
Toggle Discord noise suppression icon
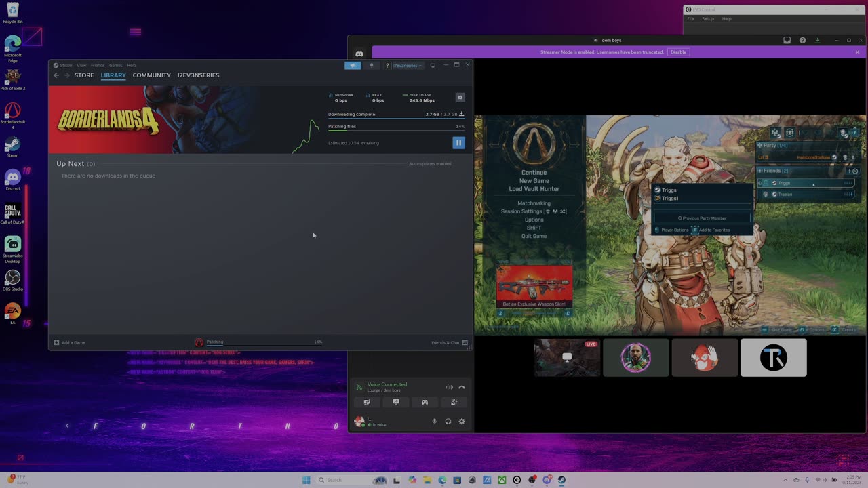(x=449, y=387)
